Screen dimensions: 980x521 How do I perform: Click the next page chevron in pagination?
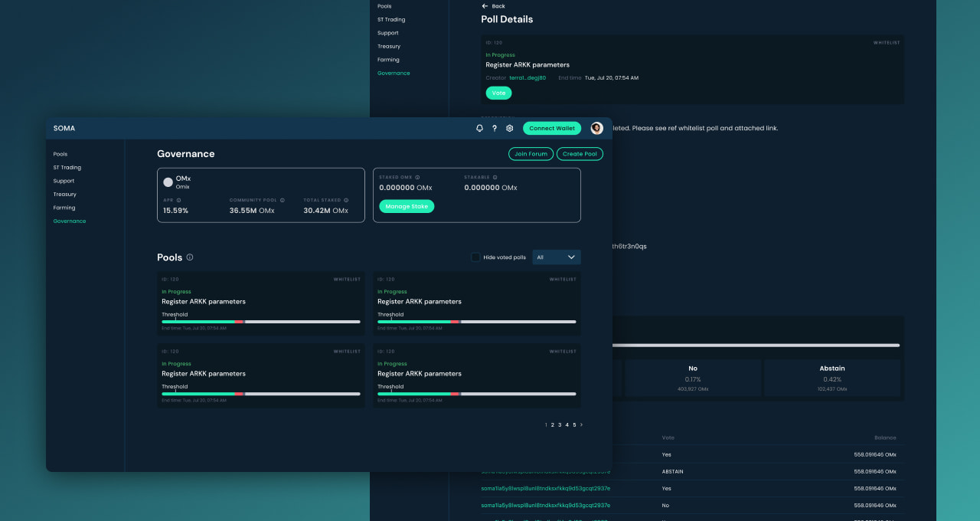pyautogui.click(x=581, y=424)
